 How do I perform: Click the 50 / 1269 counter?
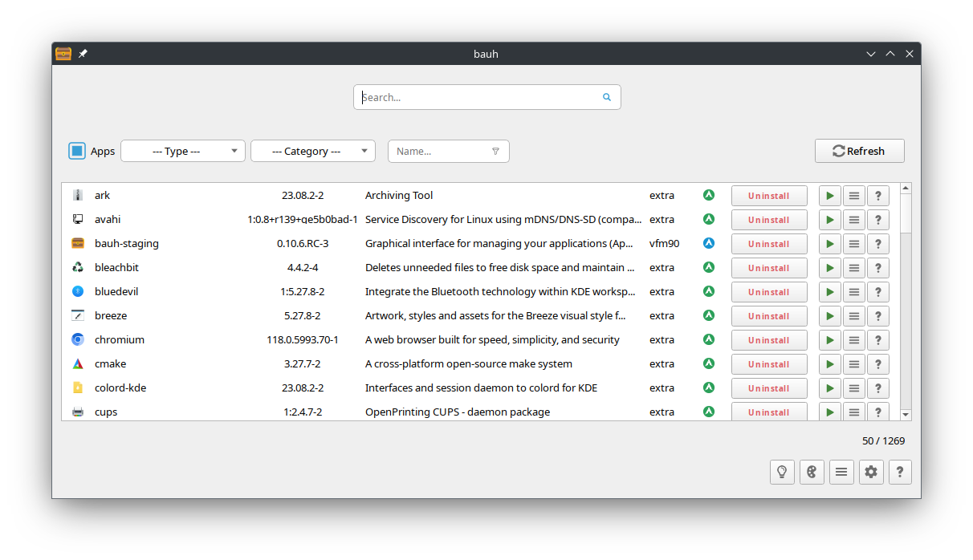click(x=883, y=440)
